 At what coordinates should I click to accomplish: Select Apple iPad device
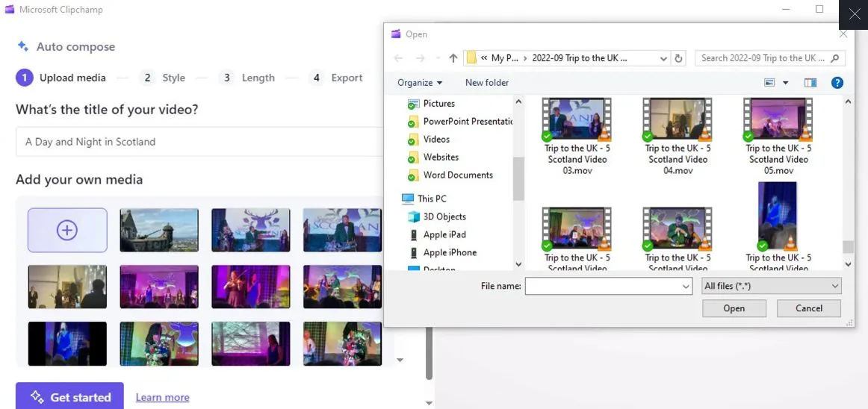[x=444, y=234]
